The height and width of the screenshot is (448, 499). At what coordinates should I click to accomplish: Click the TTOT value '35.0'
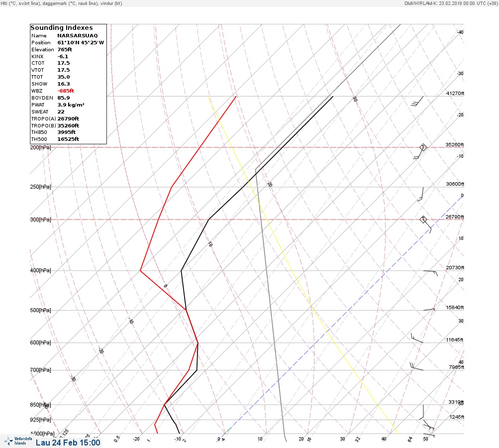[64, 77]
